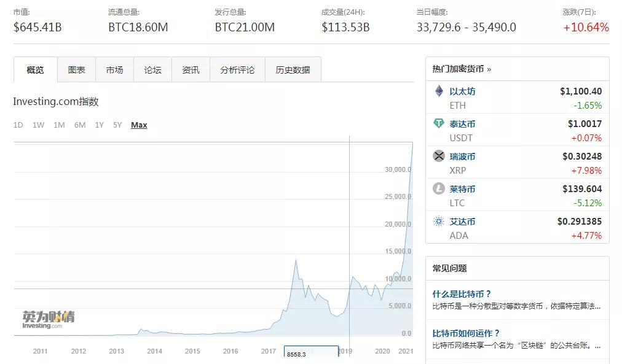Click the Cardano ADA dotted icon
This screenshot has width=622, height=364.
tap(439, 221)
